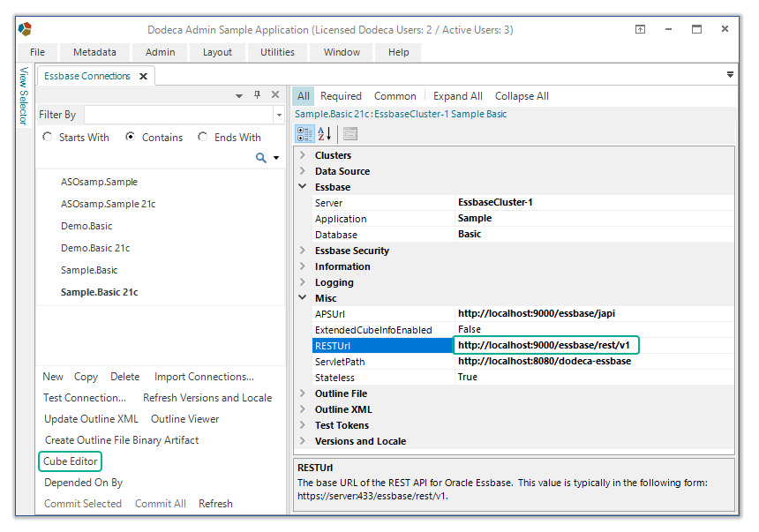Click the Property Pages icon in grid toolbar

coord(350,133)
